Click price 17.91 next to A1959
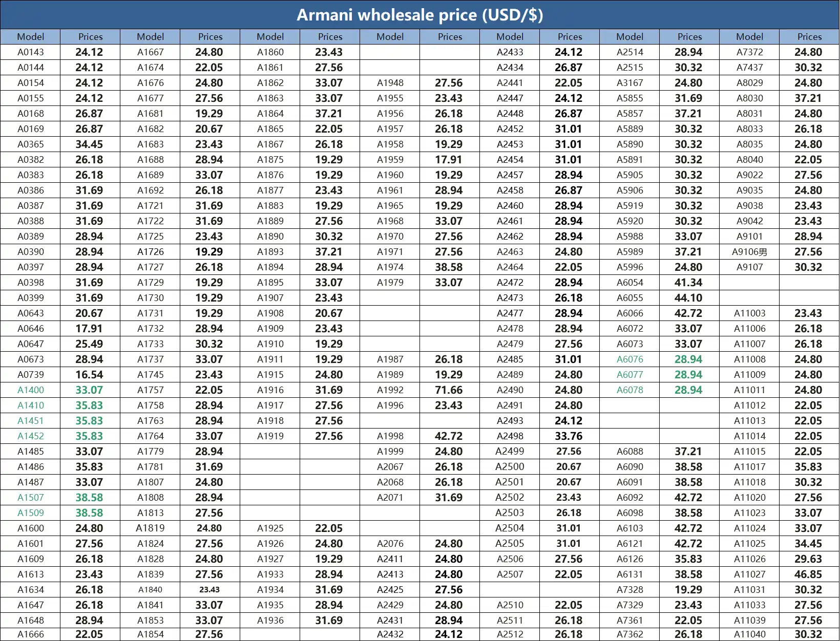This screenshot has height=641, width=840. click(449, 160)
